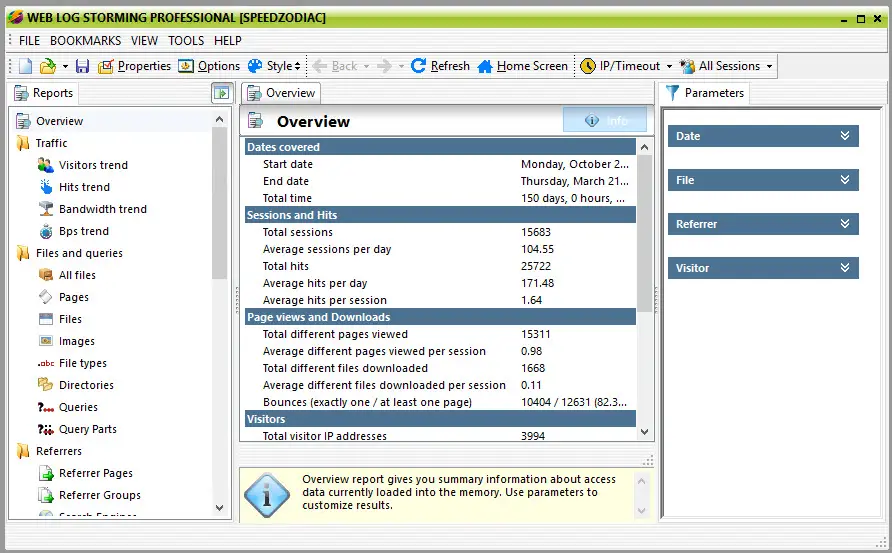Open the Style palette dropdown
Viewport: 892px width, 553px height.
coord(274,66)
